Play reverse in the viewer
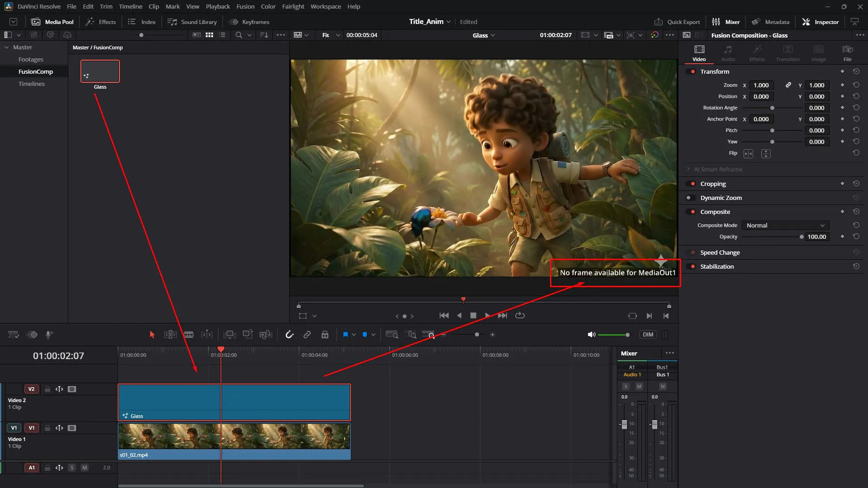This screenshot has height=488, width=868. [459, 316]
